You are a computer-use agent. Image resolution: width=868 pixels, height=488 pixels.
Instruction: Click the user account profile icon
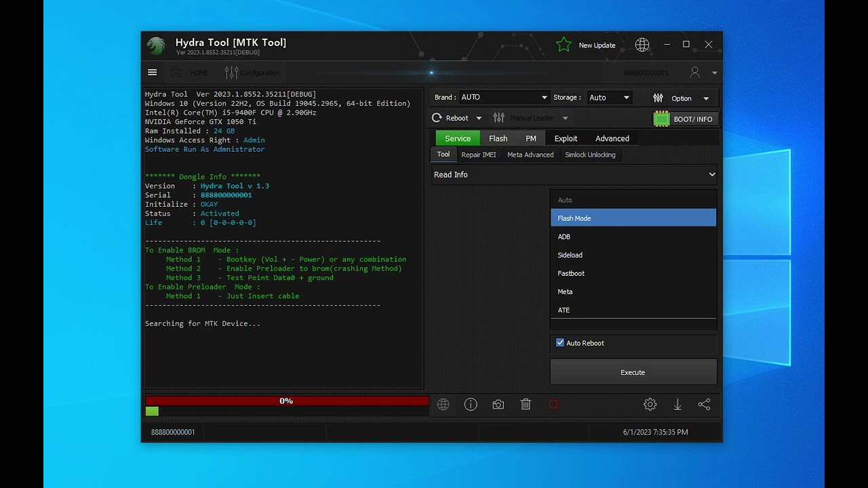[x=695, y=72]
